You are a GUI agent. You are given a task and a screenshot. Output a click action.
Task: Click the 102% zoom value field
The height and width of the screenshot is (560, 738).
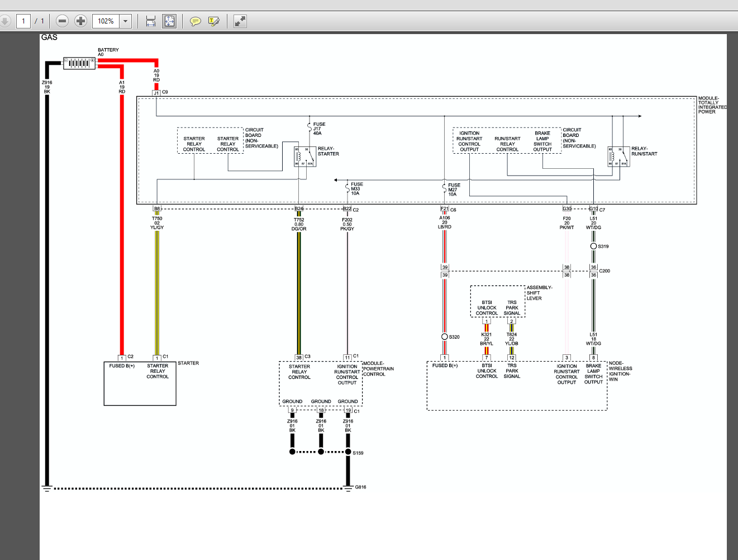106,21
